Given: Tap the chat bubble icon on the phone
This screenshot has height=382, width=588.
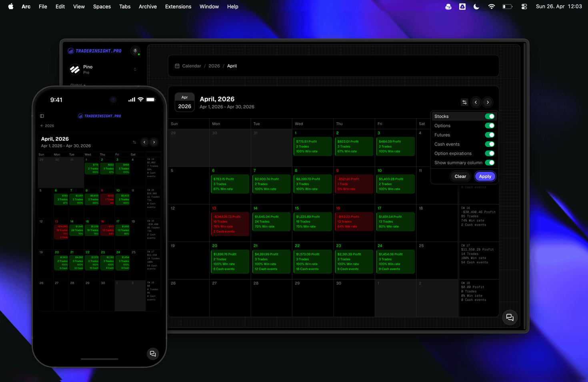Looking at the screenshot, I should (153, 354).
